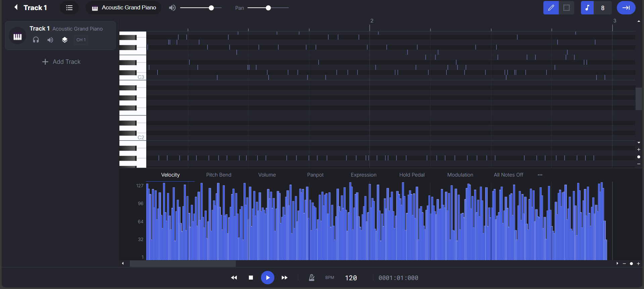Image resolution: width=644 pixels, height=289 pixels.
Task: Click the horizontal zoom reset dot
Action: pos(631,264)
